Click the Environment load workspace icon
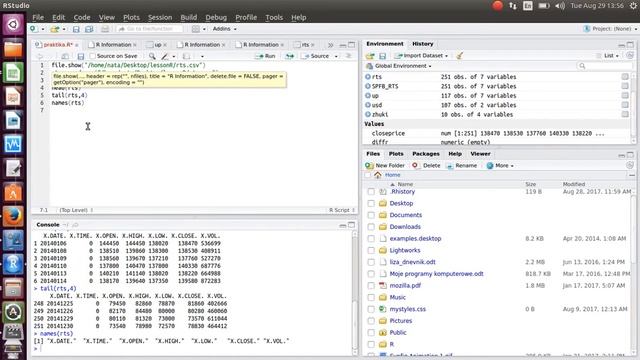640x360 pixels. click(x=370, y=56)
